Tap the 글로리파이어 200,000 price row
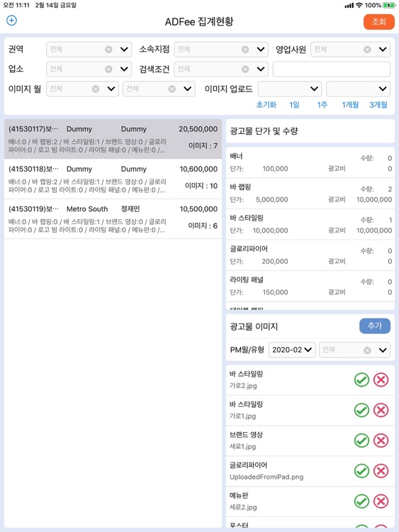399x532 pixels. [x=310, y=255]
